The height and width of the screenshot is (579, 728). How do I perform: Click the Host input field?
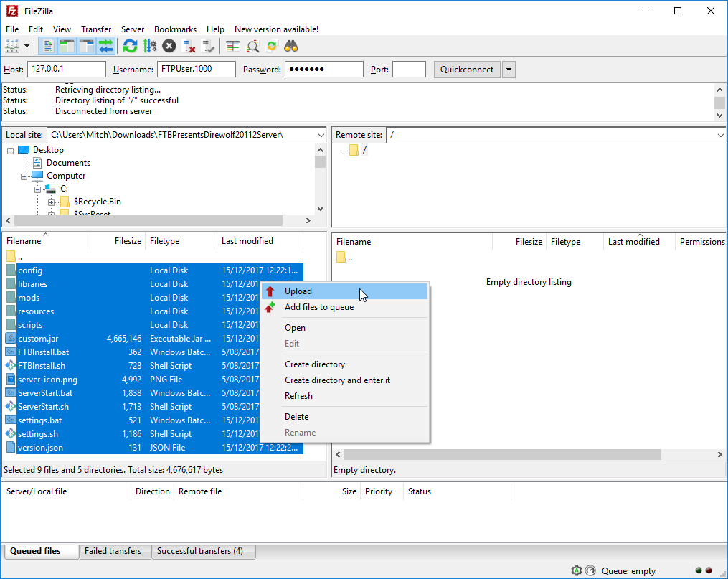[67, 69]
